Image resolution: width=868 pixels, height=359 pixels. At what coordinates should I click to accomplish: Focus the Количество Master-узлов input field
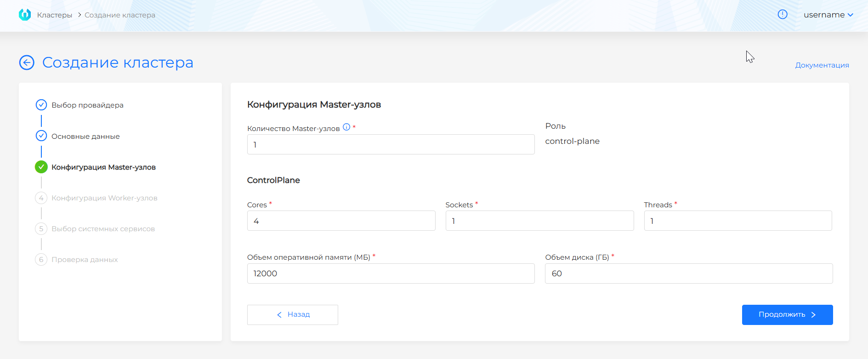click(391, 144)
